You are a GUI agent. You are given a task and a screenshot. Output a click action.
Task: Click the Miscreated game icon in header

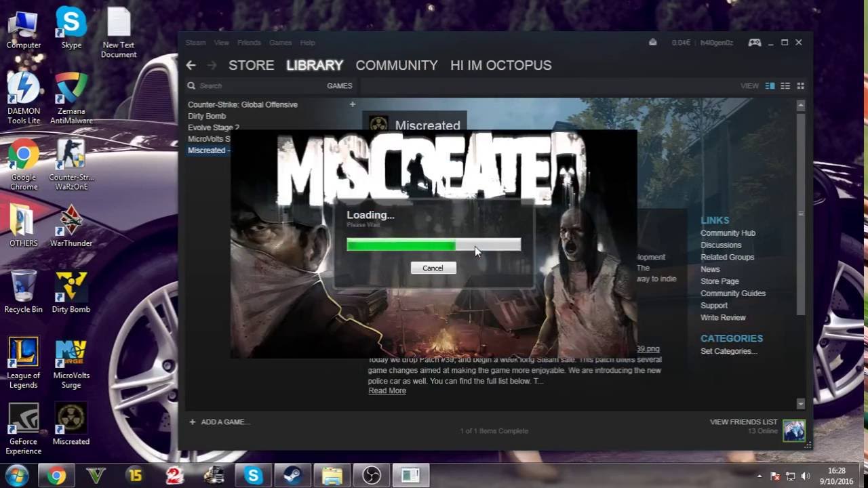coord(378,125)
